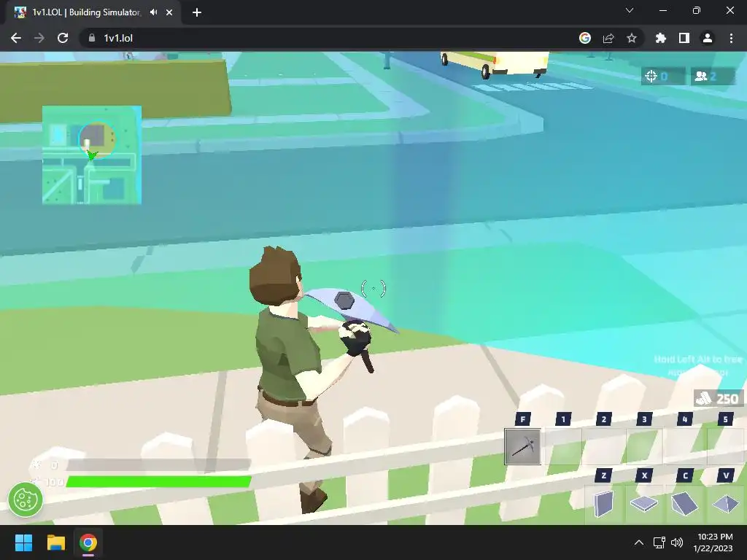
Task: View site information lock icon
Action: pyautogui.click(x=92, y=38)
